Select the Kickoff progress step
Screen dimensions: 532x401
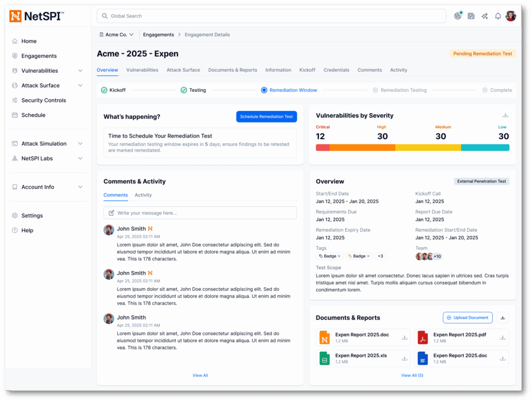(113, 90)
